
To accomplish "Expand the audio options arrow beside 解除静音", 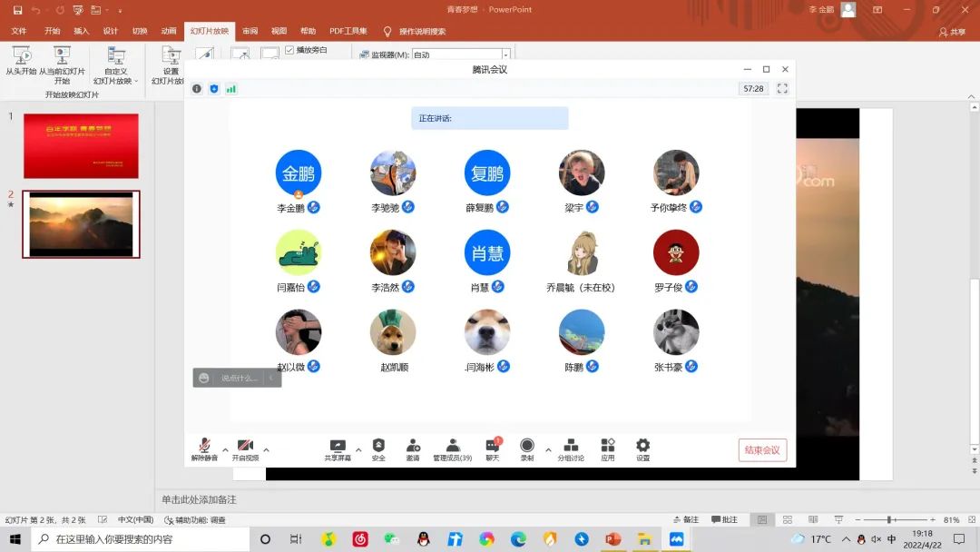I will 225,449.
